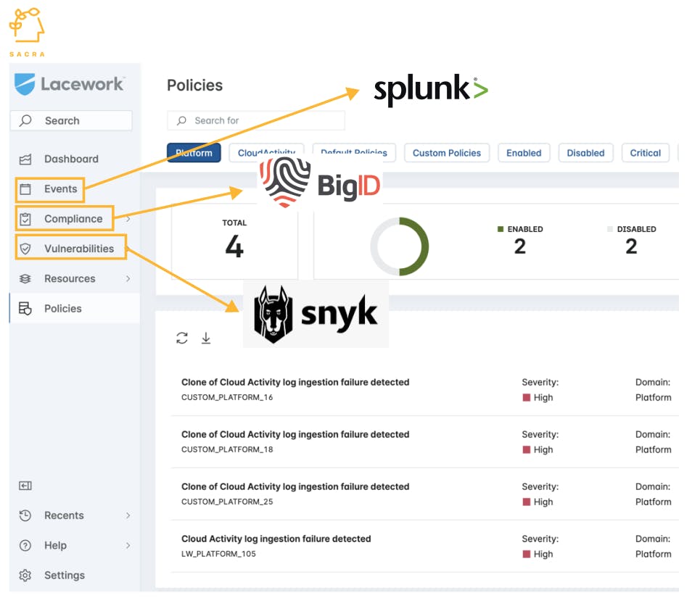Click the Resources layers icon
This screenshot has height=606, width=700.
25,279
